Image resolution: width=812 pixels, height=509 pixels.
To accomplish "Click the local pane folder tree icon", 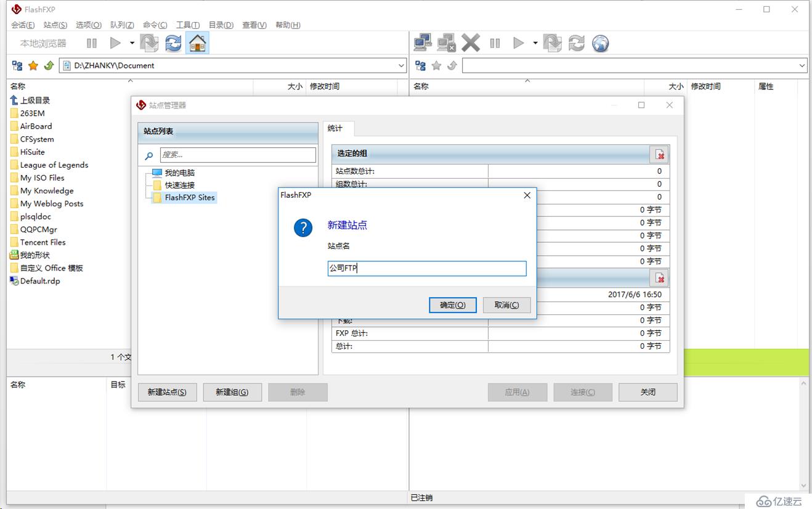I will click(17, 65).
